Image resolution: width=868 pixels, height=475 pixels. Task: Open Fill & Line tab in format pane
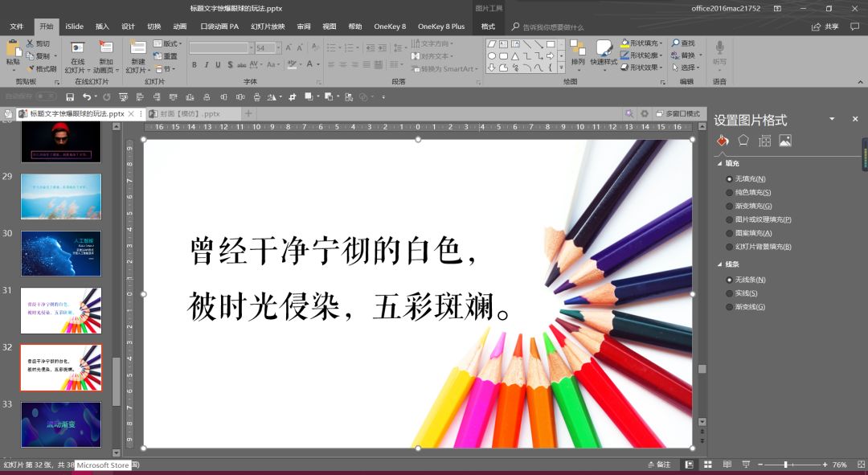[x=723, y=141]
